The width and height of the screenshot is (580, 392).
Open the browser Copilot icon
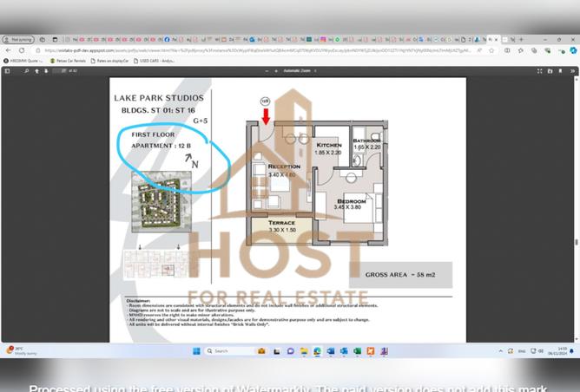coord(573,50)
